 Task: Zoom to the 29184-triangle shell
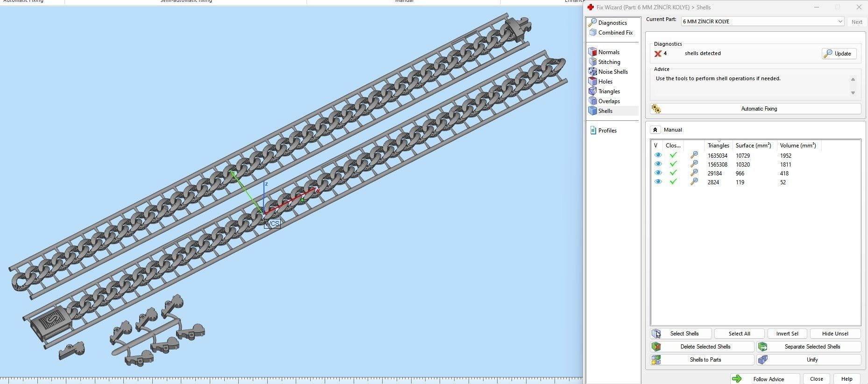pos(694,173)
